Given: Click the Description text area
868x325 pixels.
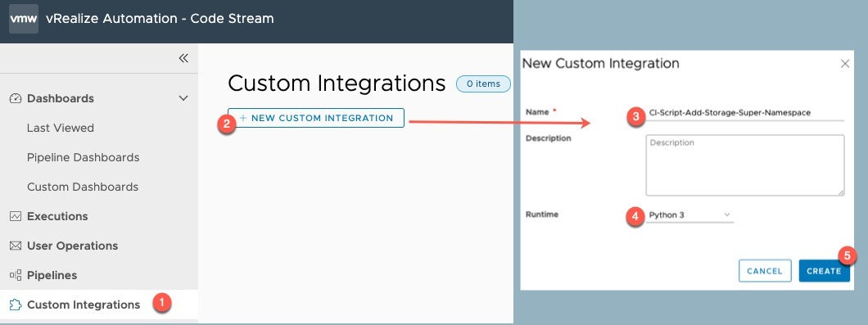Looking at the screenshot, I should point(745,165).
